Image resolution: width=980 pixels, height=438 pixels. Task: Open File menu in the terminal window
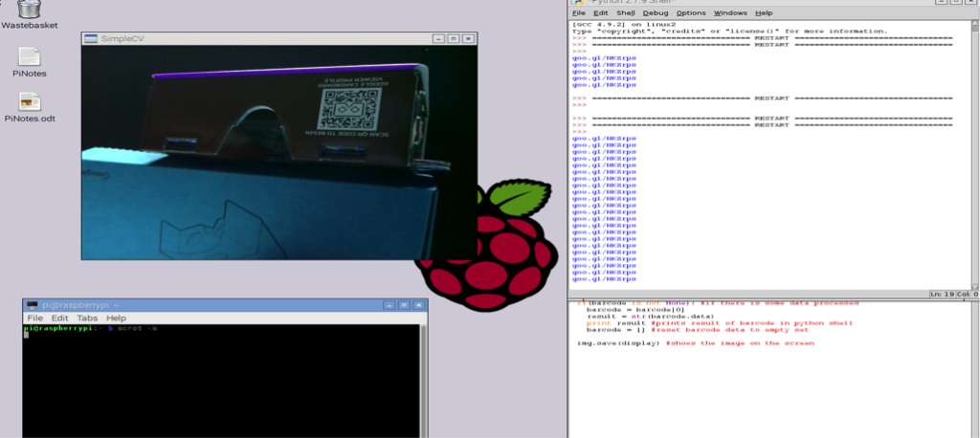click(35, 318)
